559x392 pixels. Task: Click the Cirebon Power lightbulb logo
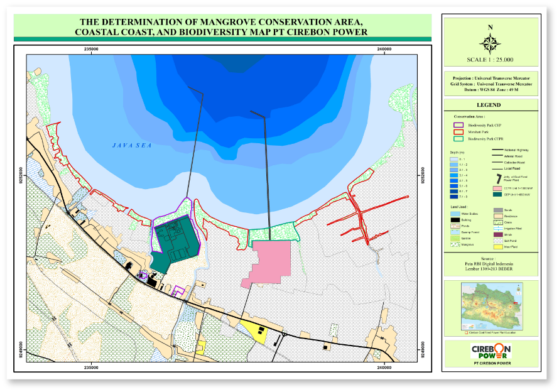pyautogui.click(x=491, y=351)
